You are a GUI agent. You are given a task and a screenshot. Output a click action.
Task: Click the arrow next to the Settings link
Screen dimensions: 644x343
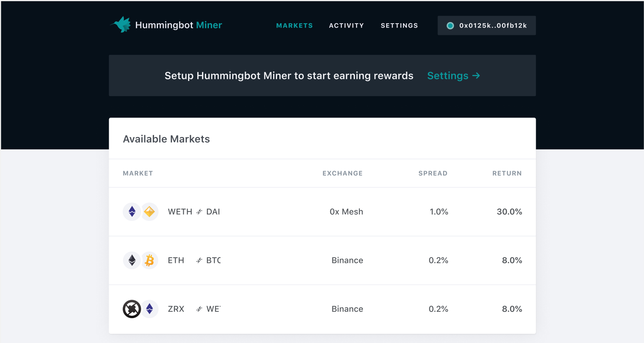click(x=476, y=76)
